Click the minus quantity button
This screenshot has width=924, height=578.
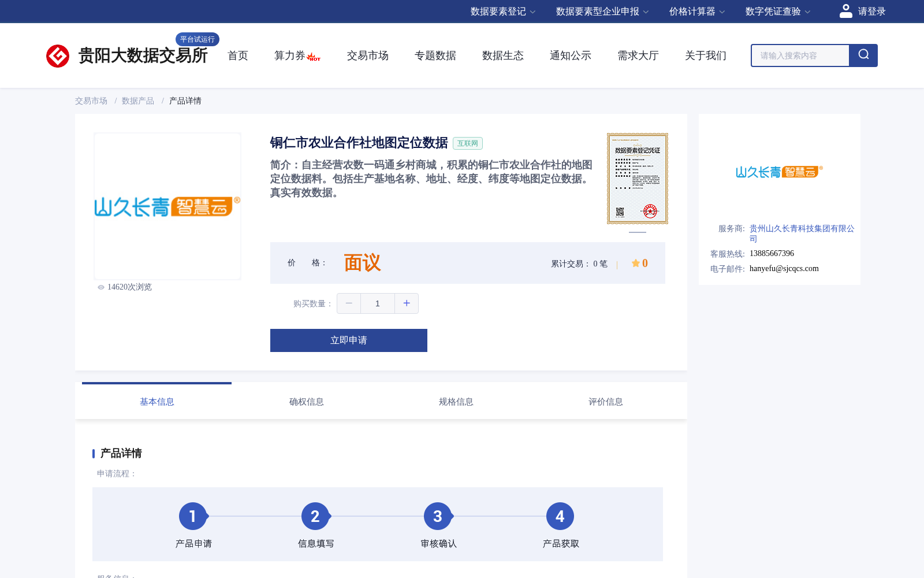[349, 303]
